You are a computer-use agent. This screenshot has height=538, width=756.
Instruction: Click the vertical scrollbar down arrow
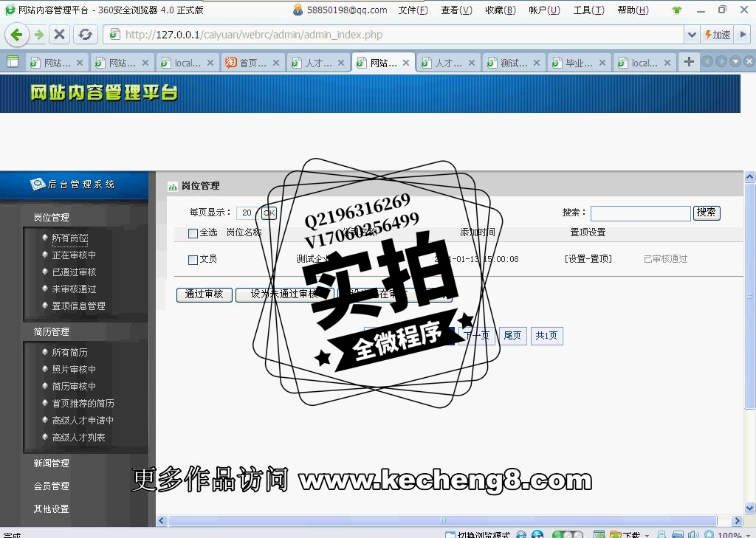pyautogui.click(x=750, y=508)
